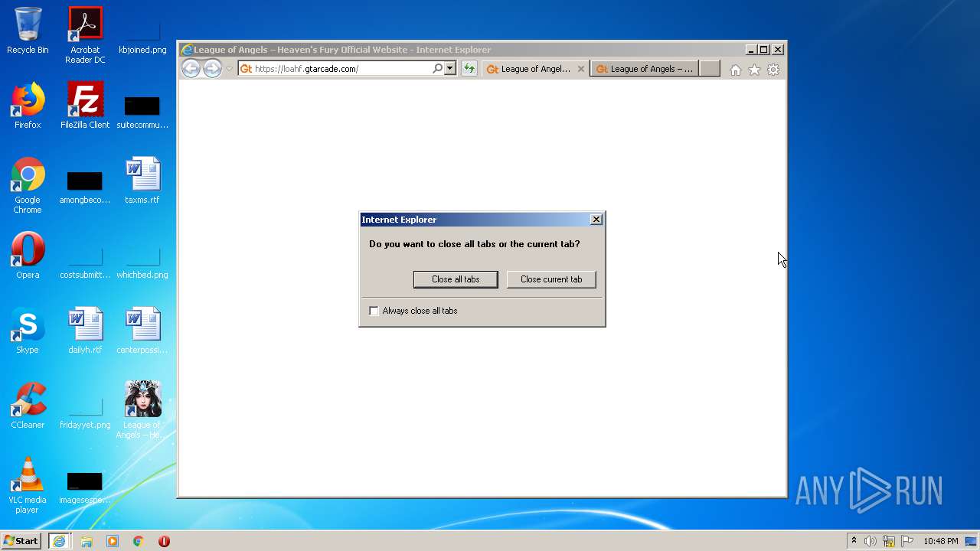Open the Favorites star icon
Screen dimensions: 980x551
pos(754,70)
